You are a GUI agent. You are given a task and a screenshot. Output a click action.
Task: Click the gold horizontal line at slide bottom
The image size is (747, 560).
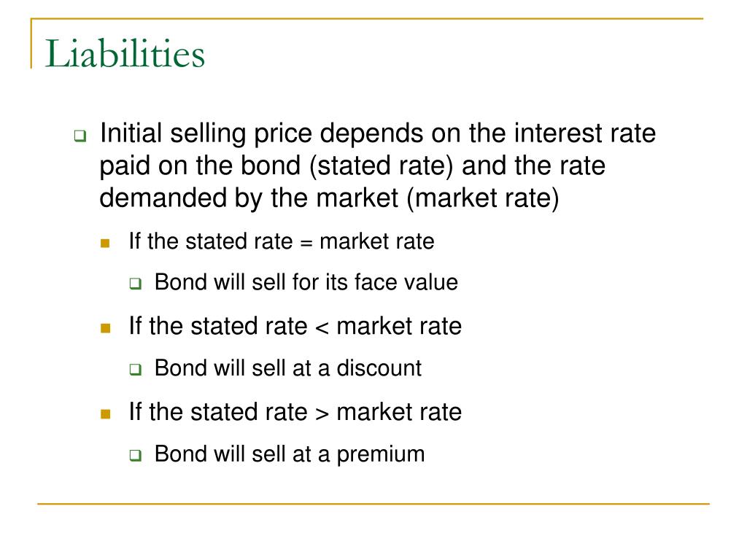pos(373,503)
